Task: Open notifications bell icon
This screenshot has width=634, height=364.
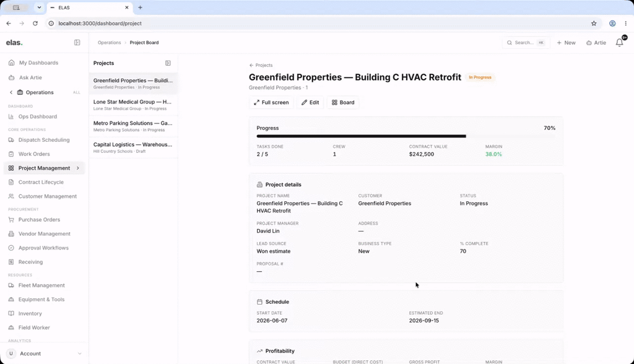Action: [619, 43]
